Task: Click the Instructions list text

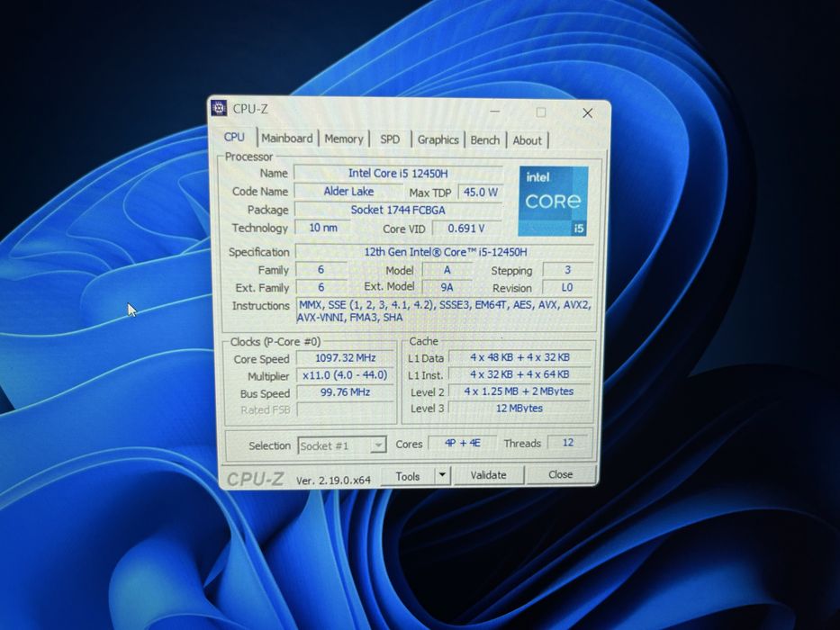Action: coord(444,311)
